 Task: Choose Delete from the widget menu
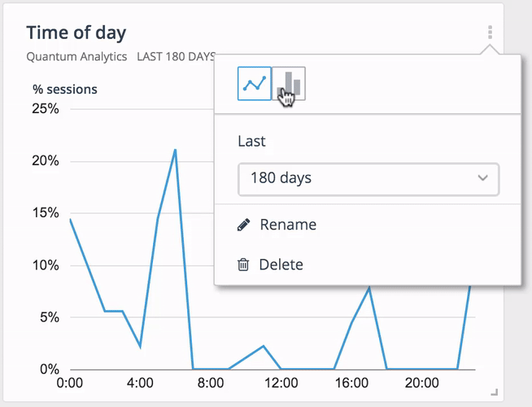(281, 265)
